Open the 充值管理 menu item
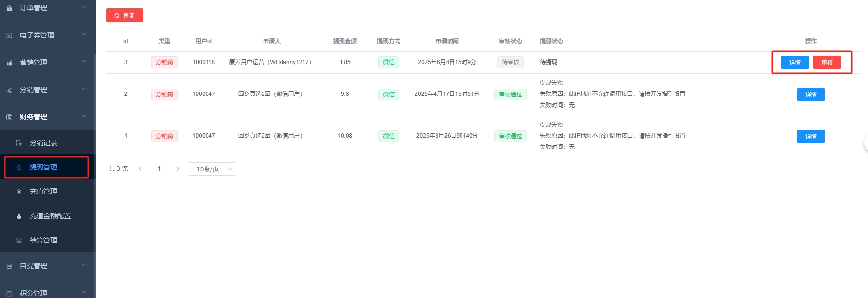This screenshot has height=298, width=868. (43, 192)
